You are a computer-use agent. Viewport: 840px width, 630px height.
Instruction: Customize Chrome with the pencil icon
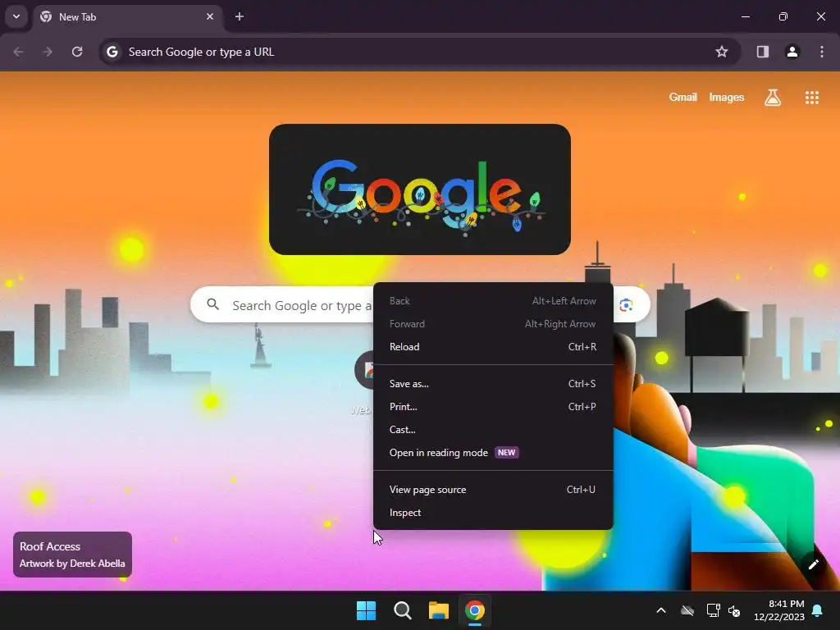click(813, 564)
